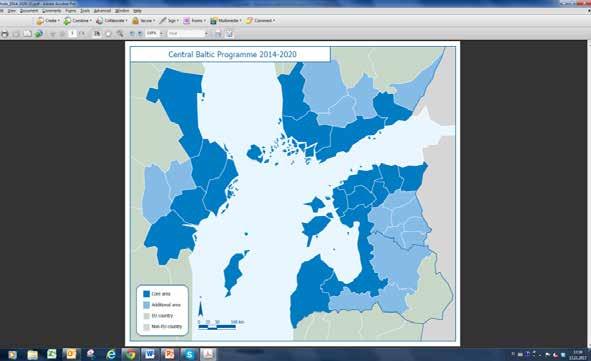Expand the Secure task dropdown
591x361 pixels.
143,21
